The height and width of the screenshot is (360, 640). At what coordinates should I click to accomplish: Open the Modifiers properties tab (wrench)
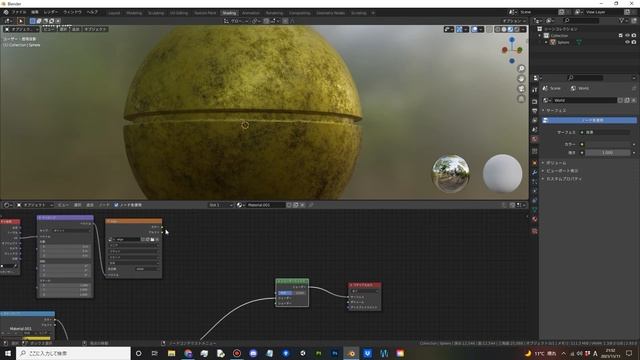[535, 173]
